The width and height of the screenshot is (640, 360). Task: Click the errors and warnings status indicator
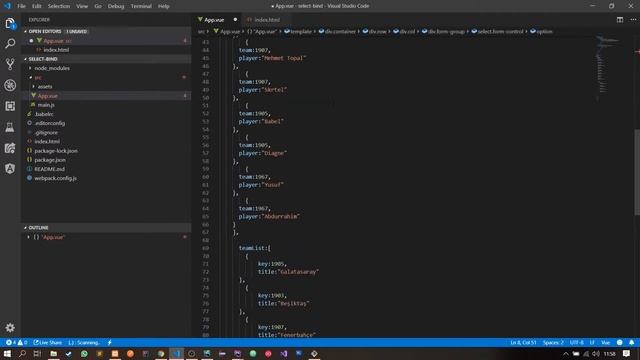16,342
